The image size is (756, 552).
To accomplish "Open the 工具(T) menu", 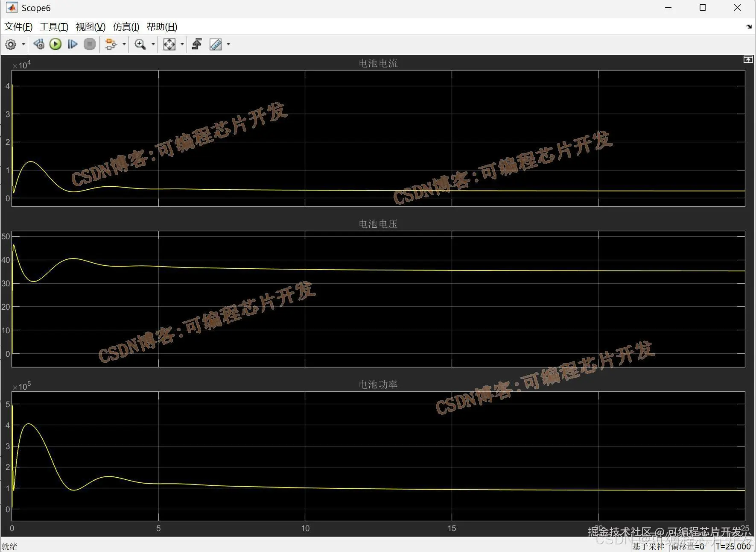I will pos(54,27).
